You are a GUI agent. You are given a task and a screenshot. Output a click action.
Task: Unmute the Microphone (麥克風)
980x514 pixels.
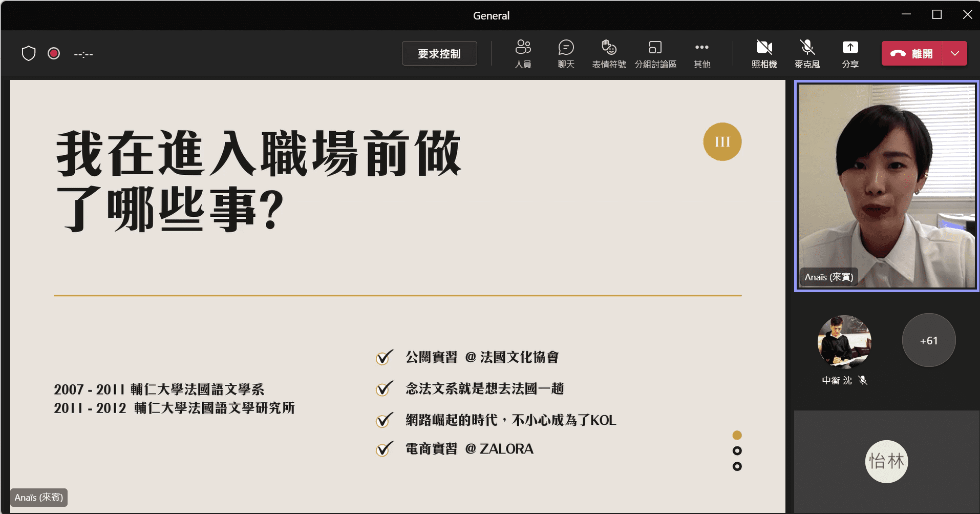(x=807, y=54)
